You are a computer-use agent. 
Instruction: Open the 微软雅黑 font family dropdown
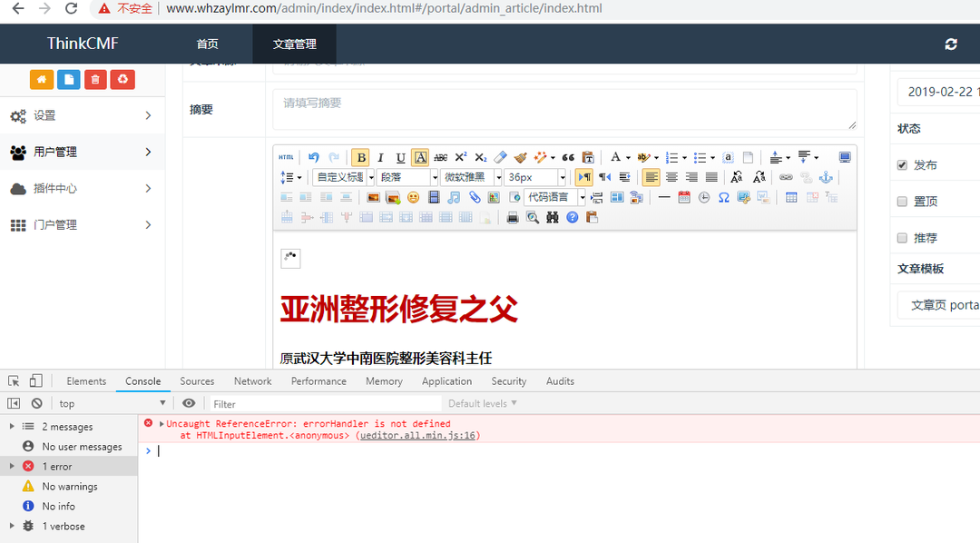471,178
